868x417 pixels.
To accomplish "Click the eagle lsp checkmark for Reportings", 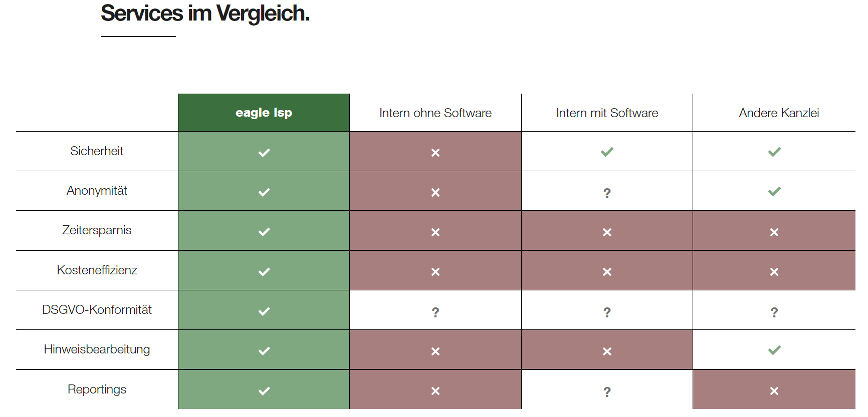I will (264, 391).
